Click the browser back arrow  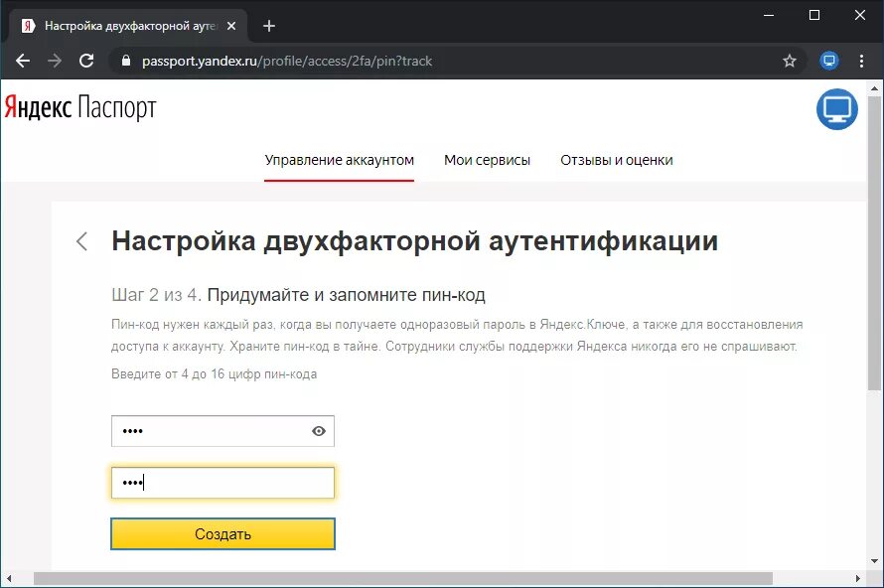pyautogui.click(x=23, y=61)
